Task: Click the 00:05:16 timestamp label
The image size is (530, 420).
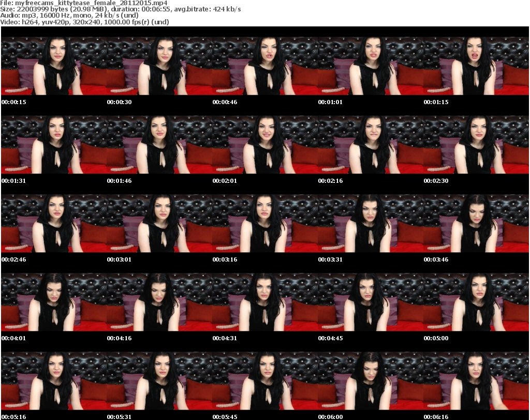Action: click(14, 417)
